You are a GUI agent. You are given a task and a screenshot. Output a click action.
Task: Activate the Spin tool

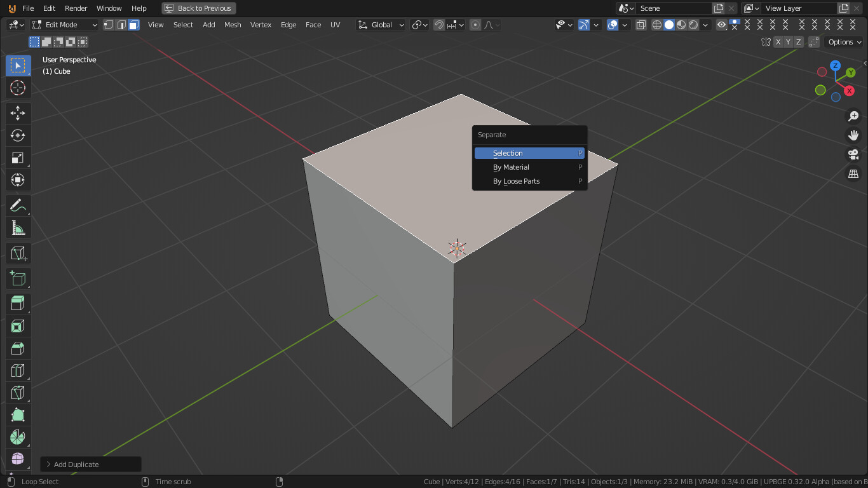point(18,437)
